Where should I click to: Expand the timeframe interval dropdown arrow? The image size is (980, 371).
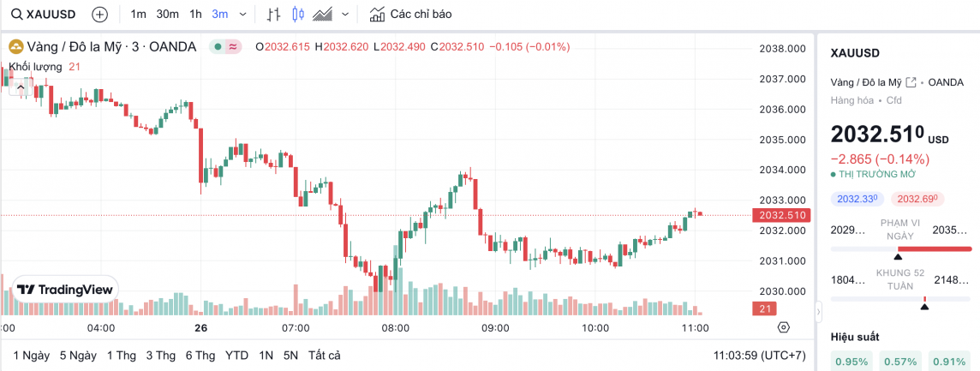[243, 15]
